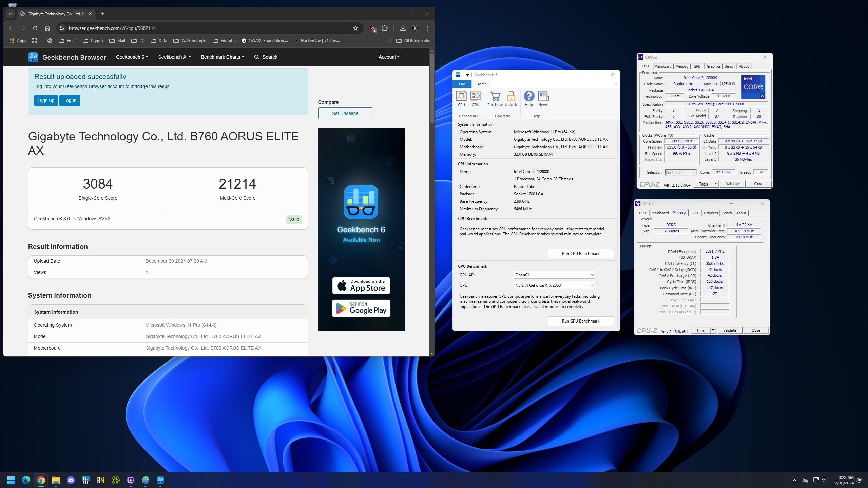Image resolution: width=868 pixels, height=488 pixels.
Task: Click Validate in lower CPU-Z window
Action: (729, 330)
